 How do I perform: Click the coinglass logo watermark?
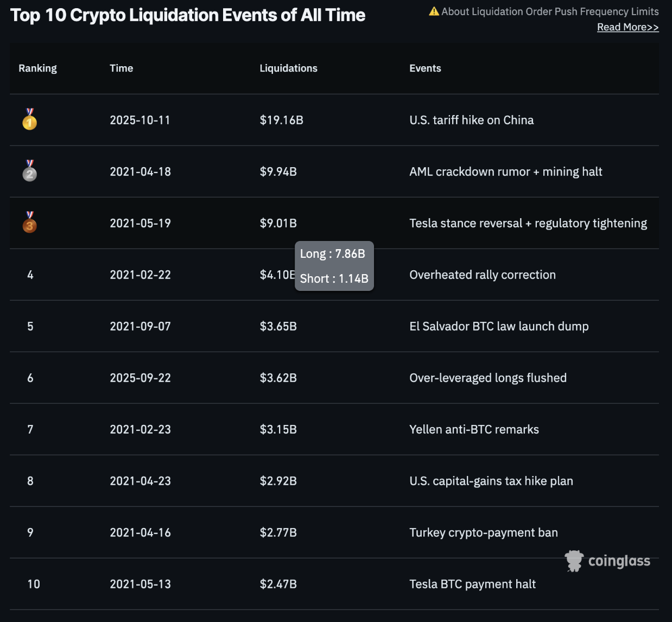[x=608, y=561]
